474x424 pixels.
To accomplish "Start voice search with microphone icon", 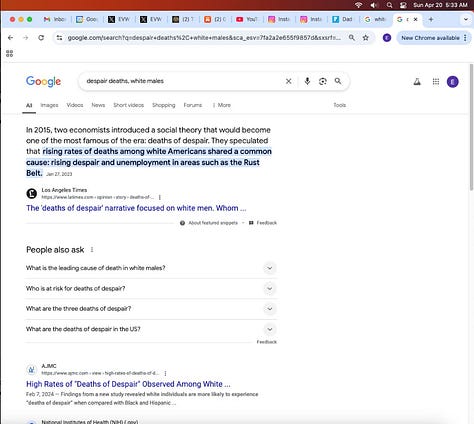I will coord(307,81).
